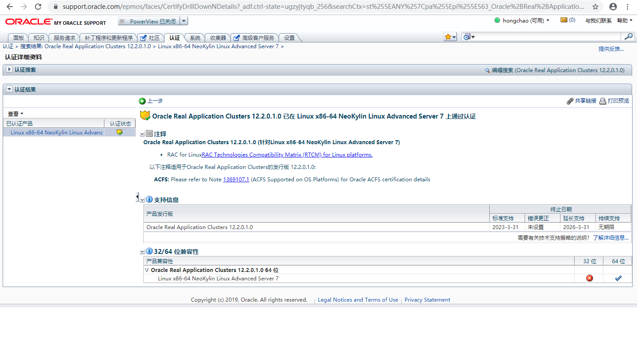Switch to the 系统 tab

click(x=195, y=38)
